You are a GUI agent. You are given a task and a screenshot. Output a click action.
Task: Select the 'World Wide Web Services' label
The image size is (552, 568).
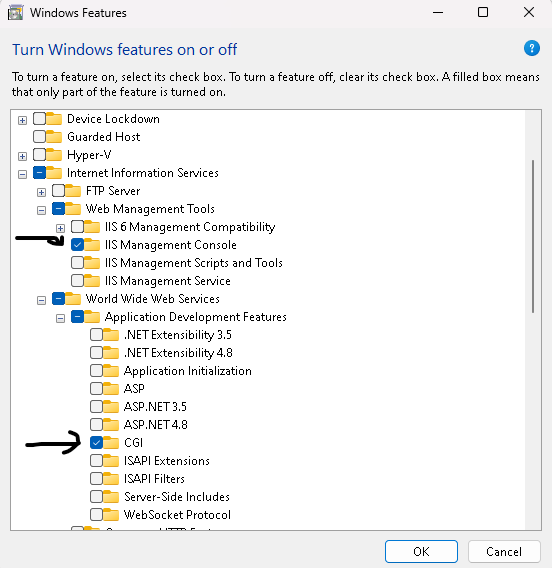[152, 299]
